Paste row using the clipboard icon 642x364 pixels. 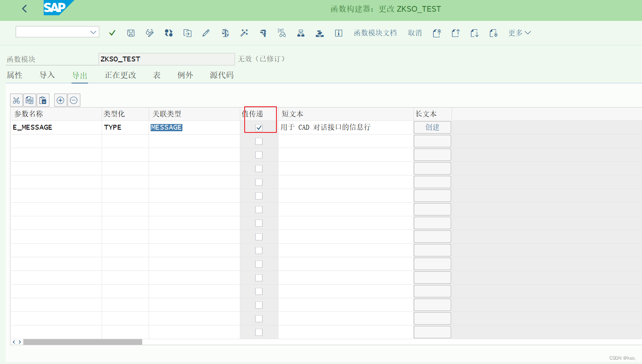43,100
